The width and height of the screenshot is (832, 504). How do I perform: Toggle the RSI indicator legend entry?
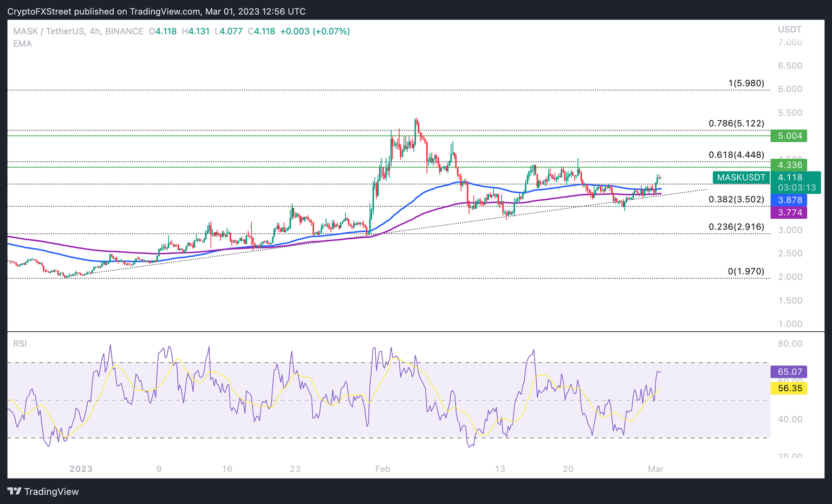pyautogui.click(x=20, y=343)
